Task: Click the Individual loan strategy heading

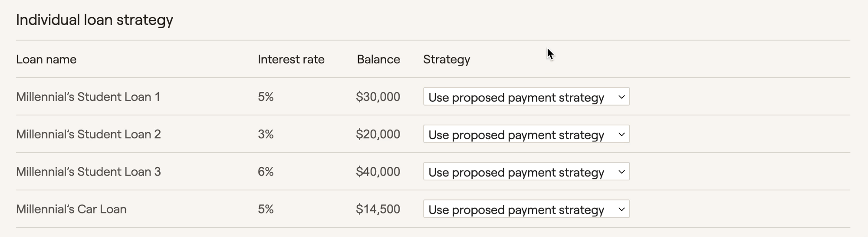Action: pos(95,20)
